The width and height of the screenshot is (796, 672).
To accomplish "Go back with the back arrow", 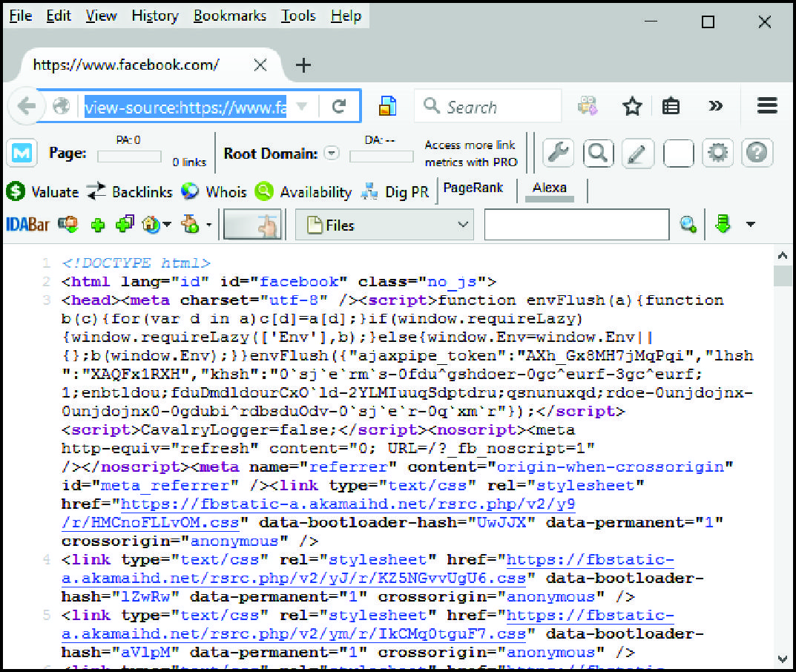I will click(x=25, y=106).
